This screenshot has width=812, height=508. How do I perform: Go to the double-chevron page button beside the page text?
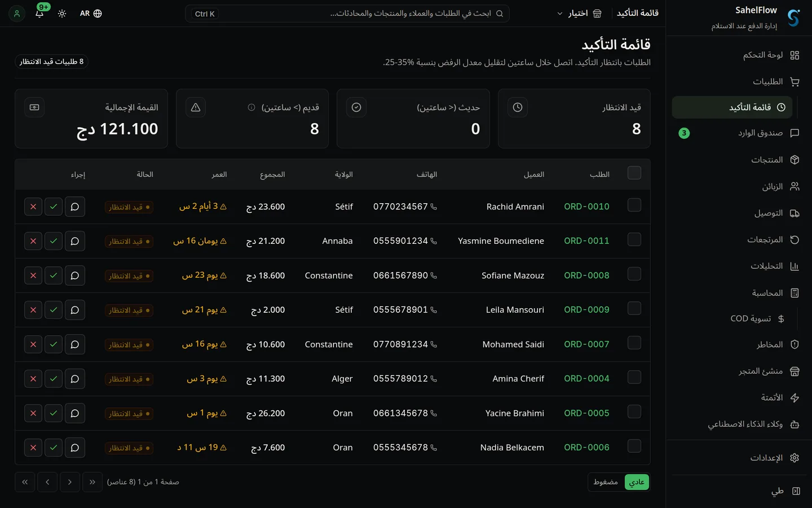point(92,482)
